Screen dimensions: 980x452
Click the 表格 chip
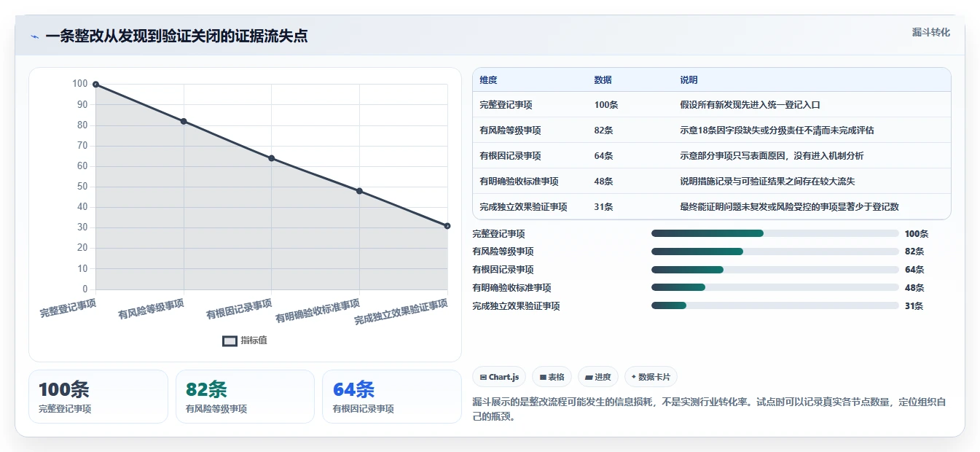point(552,377)
